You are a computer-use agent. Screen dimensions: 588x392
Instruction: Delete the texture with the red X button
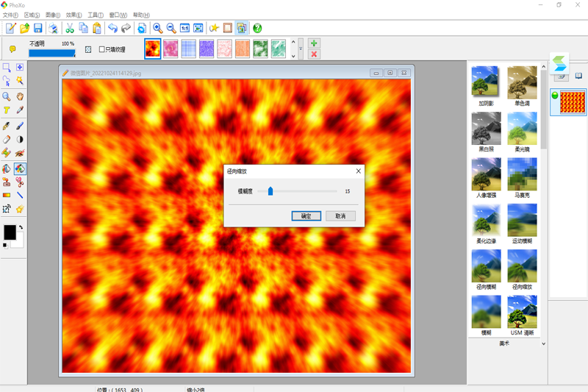pyautogui.click(x=314, y=54)
